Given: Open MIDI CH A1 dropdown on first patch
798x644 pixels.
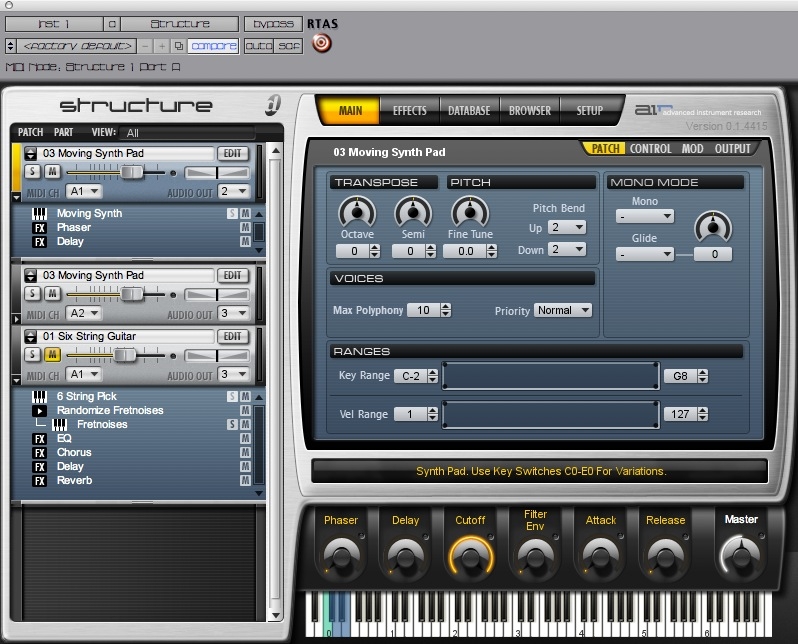Looking at the screenshot, I should click(84, 191).
